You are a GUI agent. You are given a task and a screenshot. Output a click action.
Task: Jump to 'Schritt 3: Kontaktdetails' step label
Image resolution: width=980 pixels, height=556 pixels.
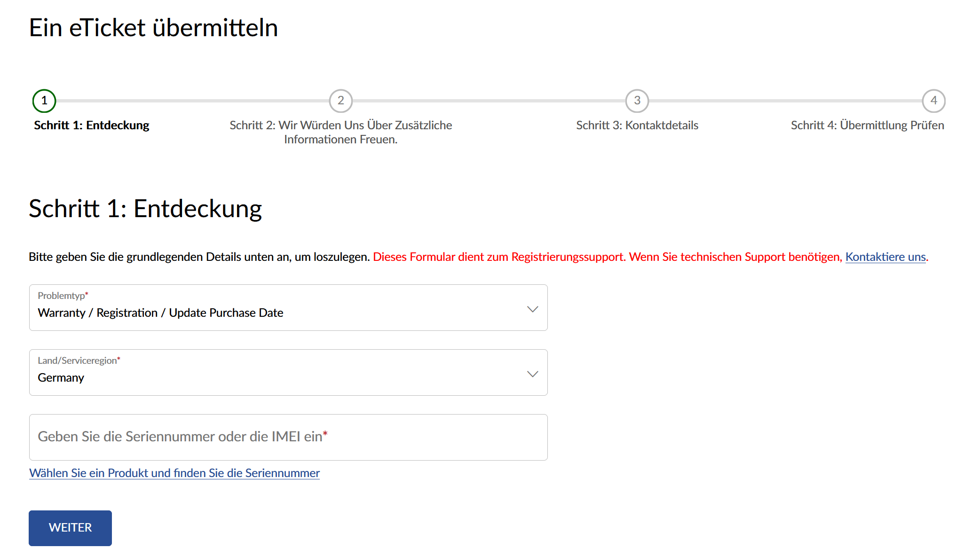[x=637, y=125]
